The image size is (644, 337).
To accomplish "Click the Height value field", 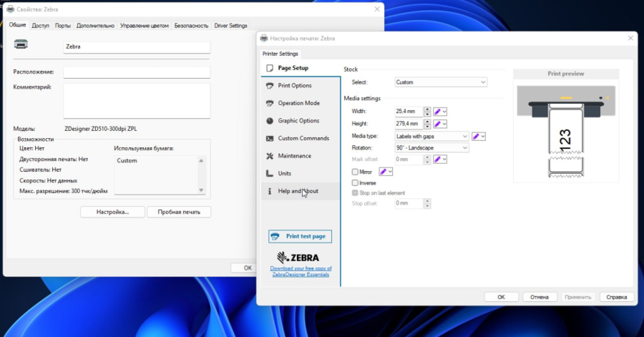I will 409,124.
